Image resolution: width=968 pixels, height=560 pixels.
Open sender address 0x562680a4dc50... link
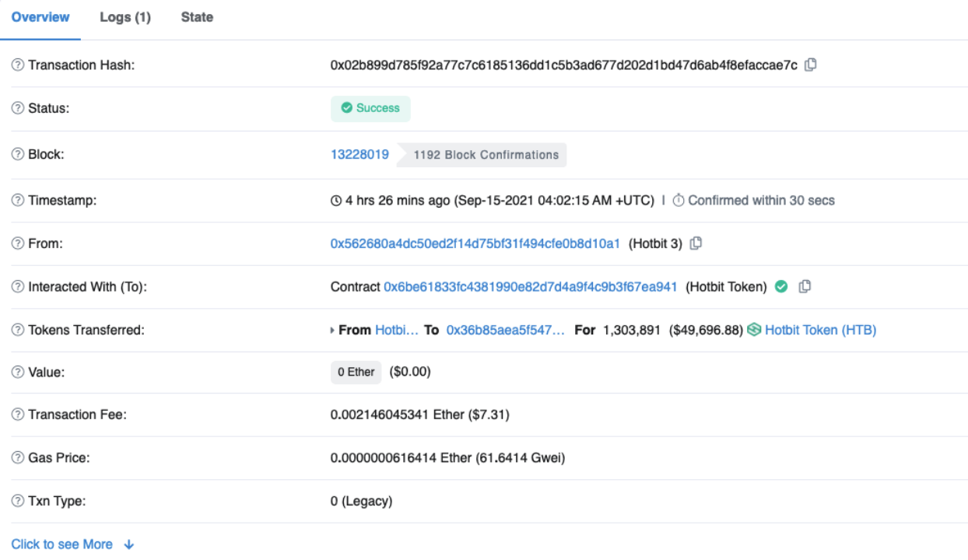pos(475,243)
